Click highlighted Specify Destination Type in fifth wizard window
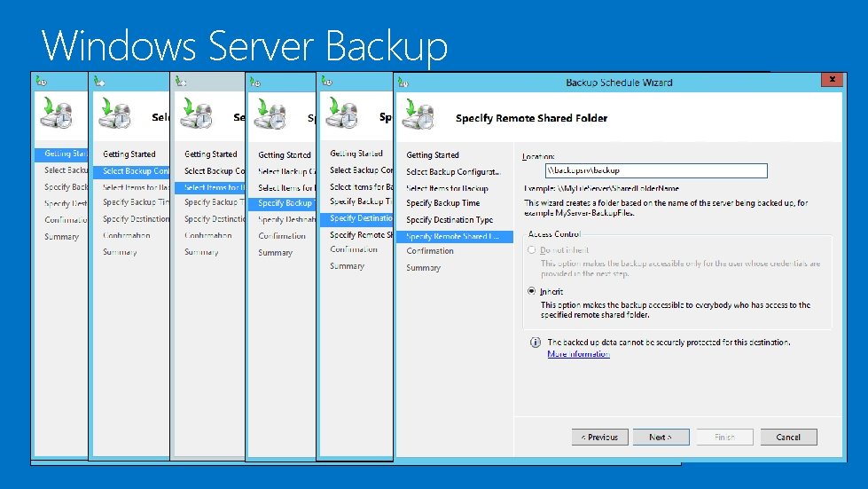The height and width of the screenshot is (489, 868). tap(356, 218)
